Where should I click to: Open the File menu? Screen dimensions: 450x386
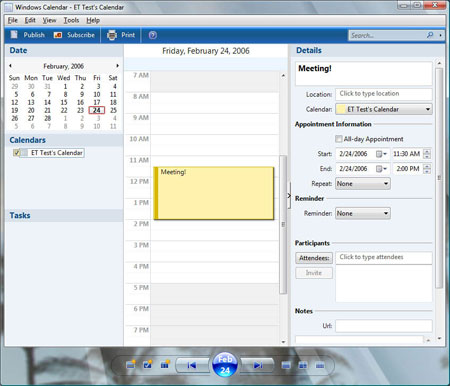(13, 20)
